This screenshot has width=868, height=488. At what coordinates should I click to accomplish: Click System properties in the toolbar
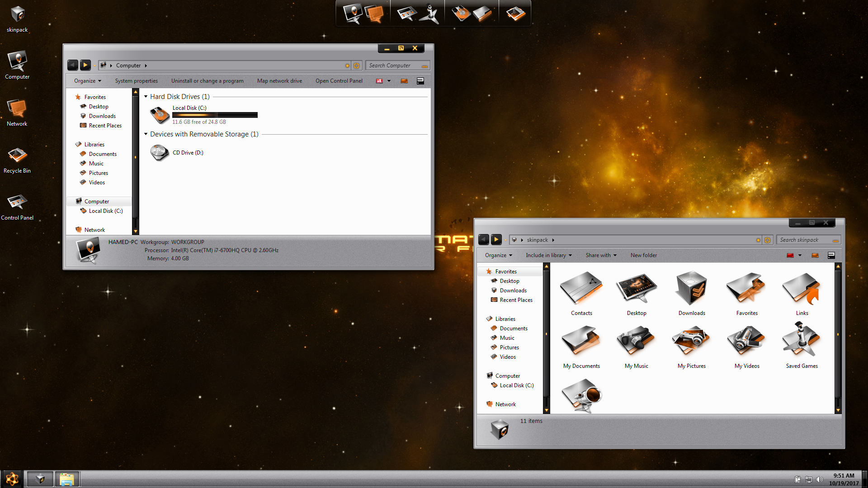(136, 81)
